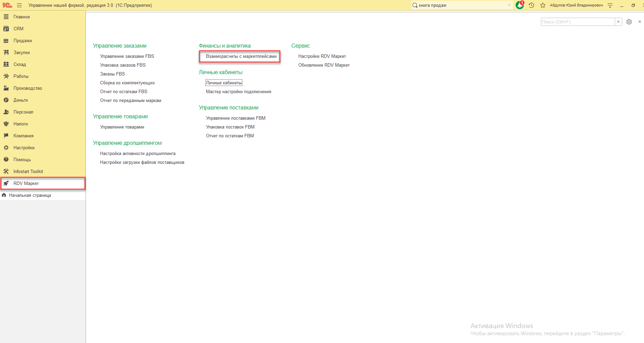Open Сборка из комплектующих
The width and height of the screenshot is (644, 343).
[127, 83]
